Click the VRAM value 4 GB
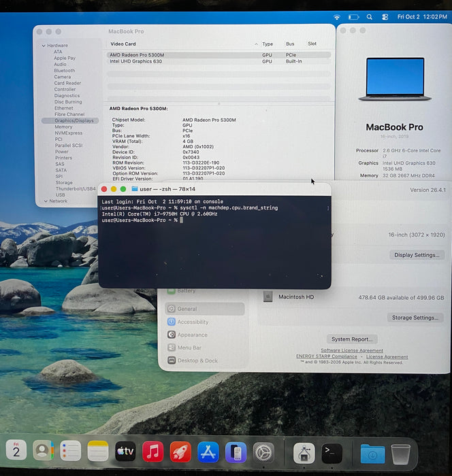Screen dimensions: 452x476 coord(188,141)
